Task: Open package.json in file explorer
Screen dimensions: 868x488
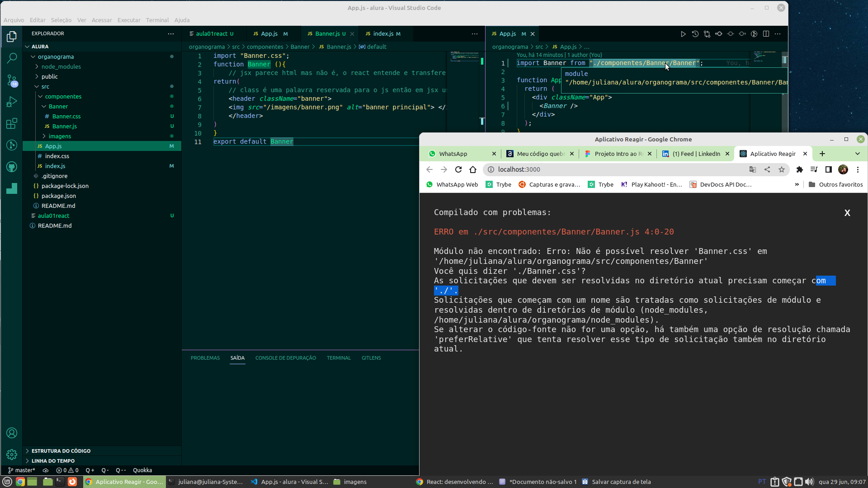Action: coord(58,196)
